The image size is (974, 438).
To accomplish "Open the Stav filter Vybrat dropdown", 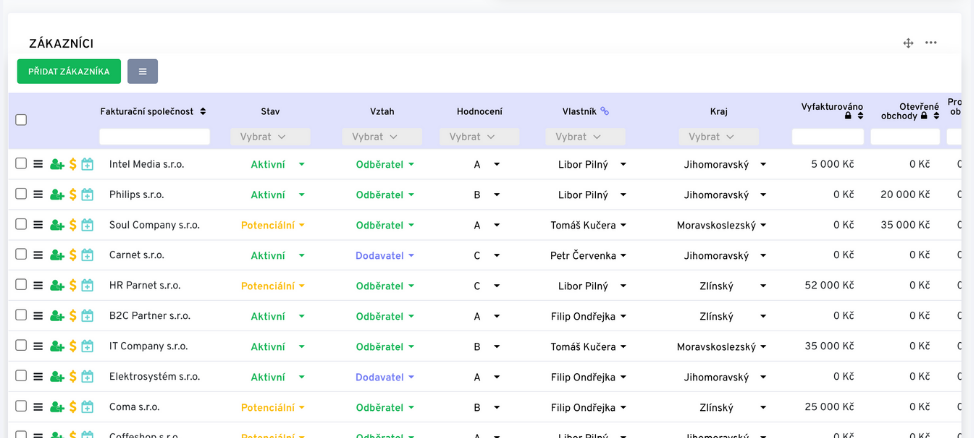I will tap(270, 137).
